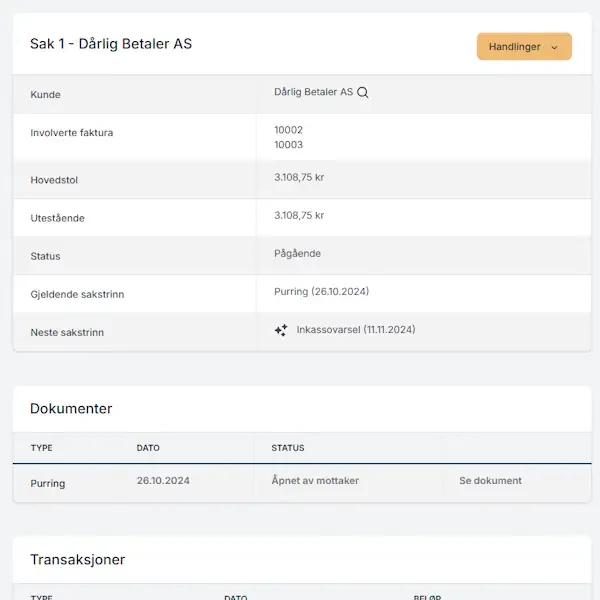Click invoice number 10003
The height and width of the screenshot is (600, 600).
[288, 145]
